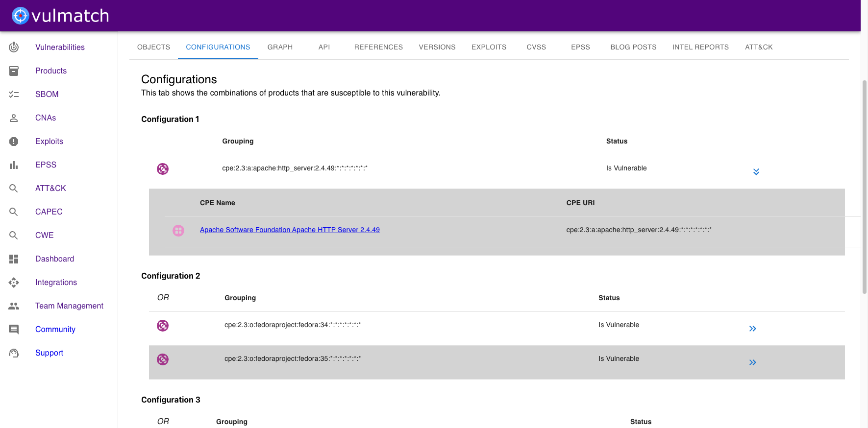Open Apache HTTP Server 2.4.49 CPE link

tap(290, 230)
